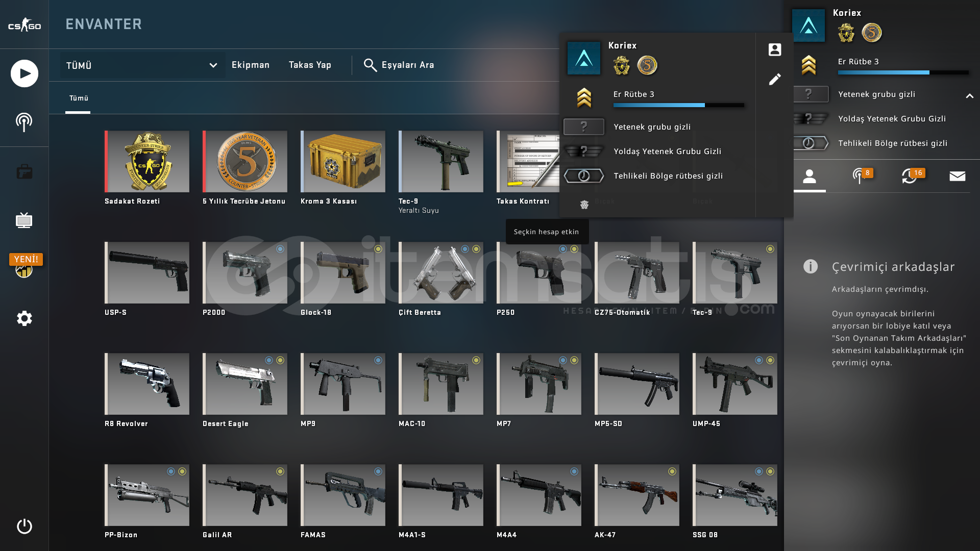Click Koriex avatar in top right panel
Screen dimensions: 980x551
pyautogui.click(x=808, y=26)
